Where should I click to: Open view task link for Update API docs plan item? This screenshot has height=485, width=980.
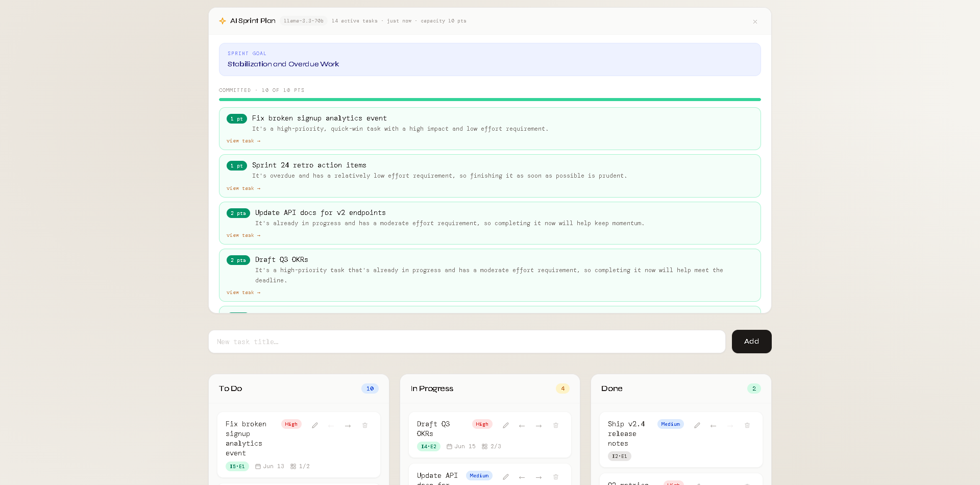(243, 235)
